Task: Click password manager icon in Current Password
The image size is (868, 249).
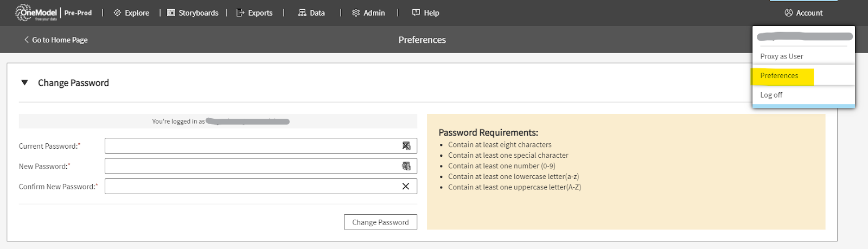Action: click(x=406, y=146)
